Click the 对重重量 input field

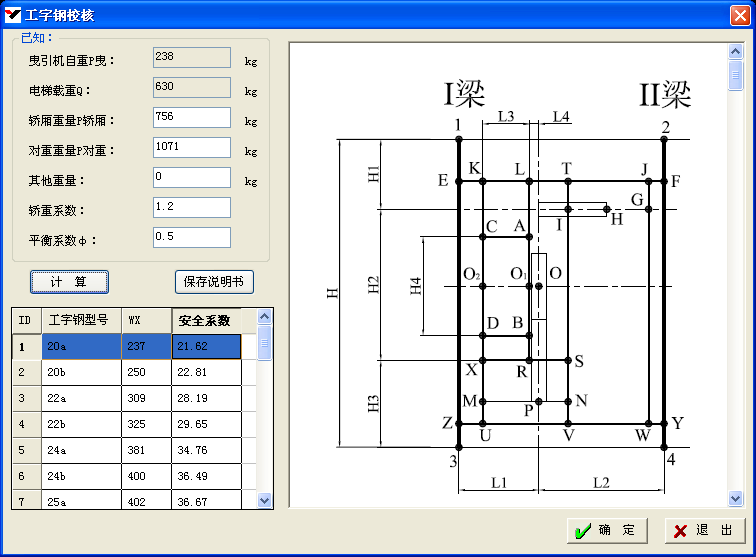(x=191, y=148)
